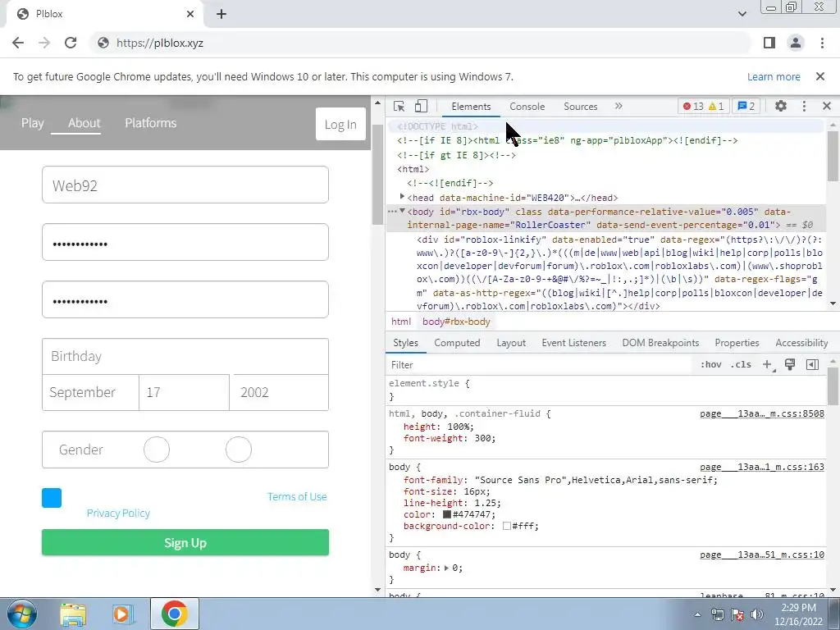The image size is (840, 630).
Task: Click the Log In button
Action: (340, 125)
